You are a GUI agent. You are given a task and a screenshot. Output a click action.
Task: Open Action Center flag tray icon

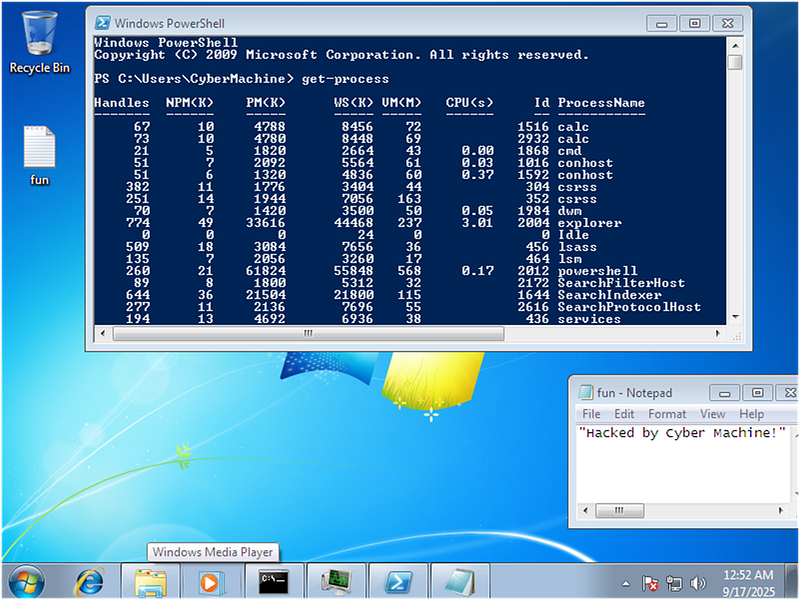pyautogui.click(x=649, y=583)
